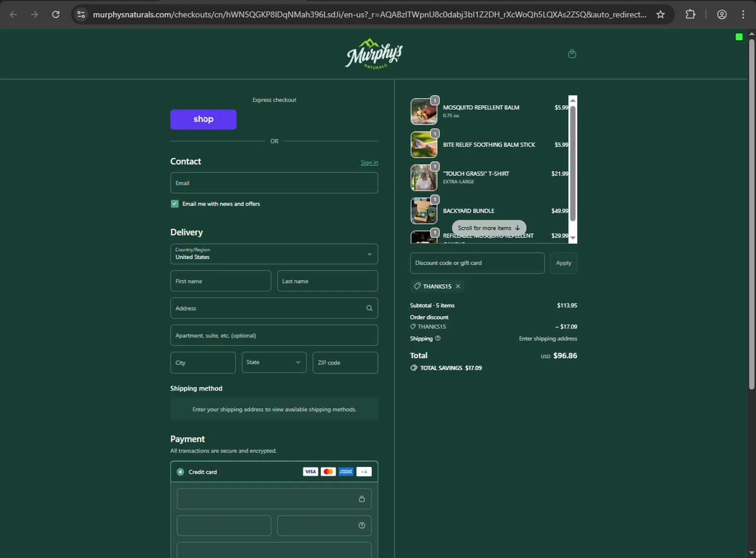This screenshot has height=558, width=756.
Task: Click the Scroll for more items pill
Action: coord(489,228)
